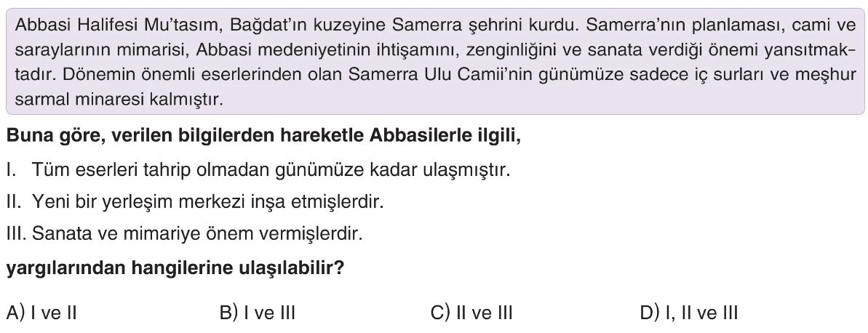Viewport: 868px width, 333px height.
Task: Click bold text "yargılarından hangilerine ulaşılabilir?"
Action: coord(175,269)
